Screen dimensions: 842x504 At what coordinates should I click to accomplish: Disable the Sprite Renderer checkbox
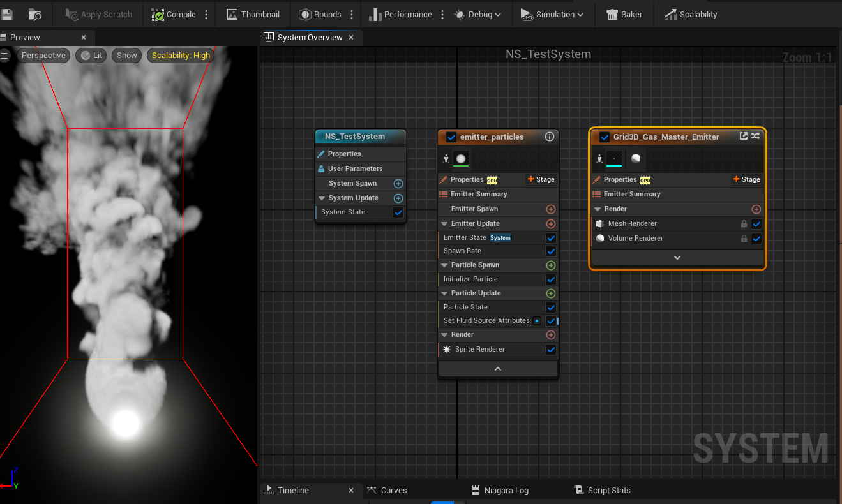[x=550, y=349]
